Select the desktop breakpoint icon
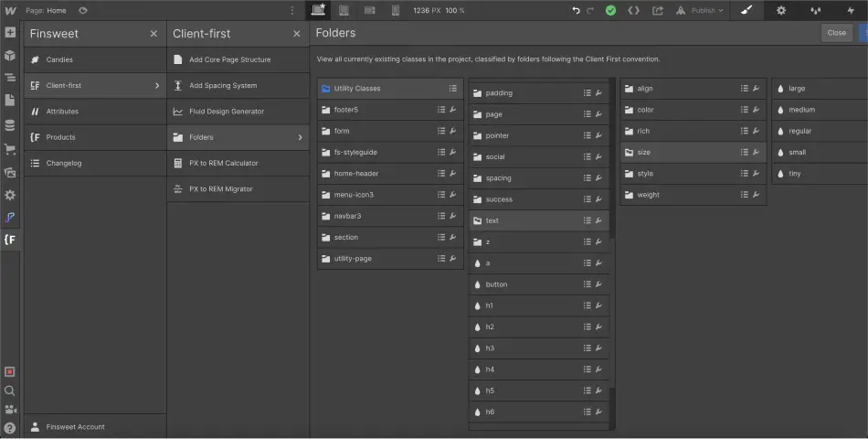The width and height of the screenshot is (868, 439). [x=318, y=10]
